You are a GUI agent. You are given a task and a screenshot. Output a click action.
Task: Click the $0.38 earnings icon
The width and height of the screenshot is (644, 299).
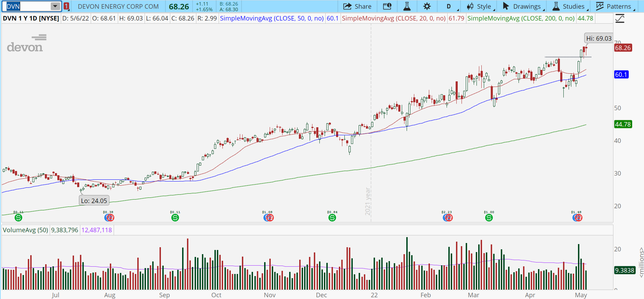[109, 218]
